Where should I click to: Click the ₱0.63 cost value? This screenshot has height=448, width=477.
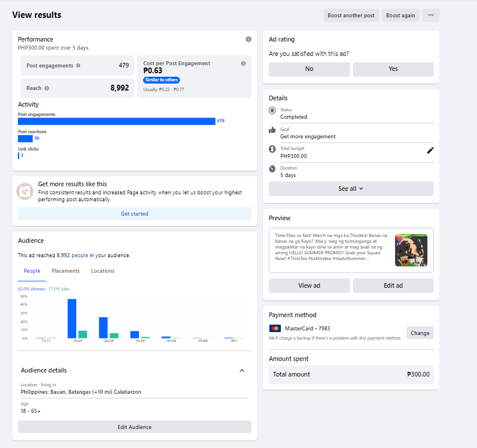[153, 71]
